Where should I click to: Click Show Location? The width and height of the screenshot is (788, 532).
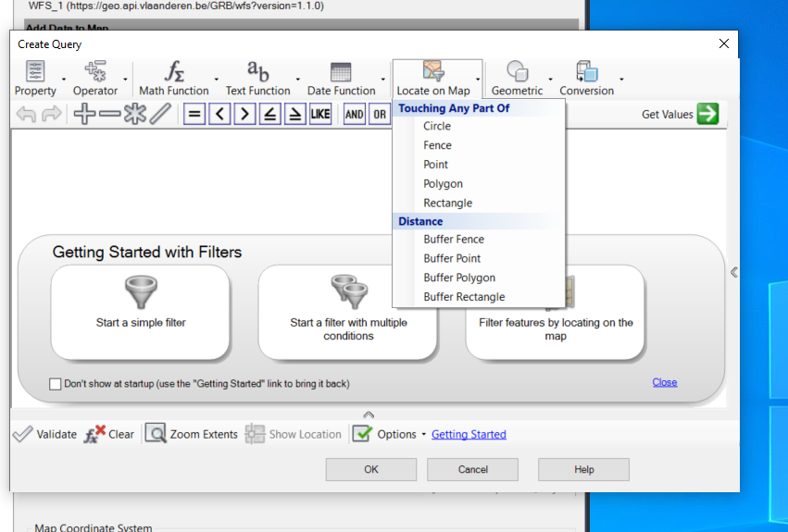(x=294, y=434)
